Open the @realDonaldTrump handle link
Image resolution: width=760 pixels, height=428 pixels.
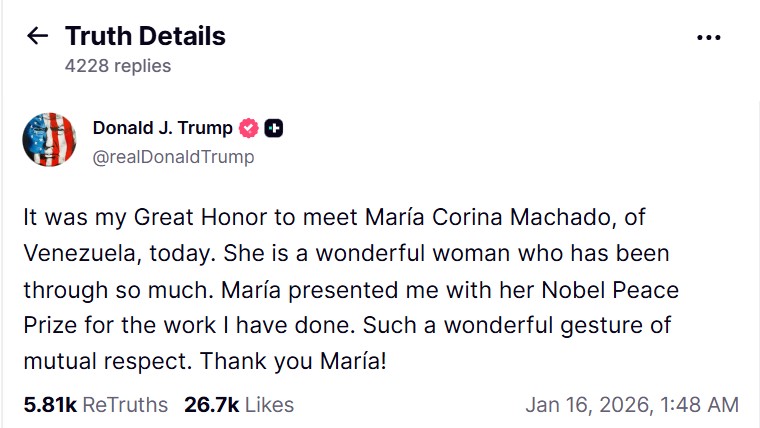[x=173, y=157]
